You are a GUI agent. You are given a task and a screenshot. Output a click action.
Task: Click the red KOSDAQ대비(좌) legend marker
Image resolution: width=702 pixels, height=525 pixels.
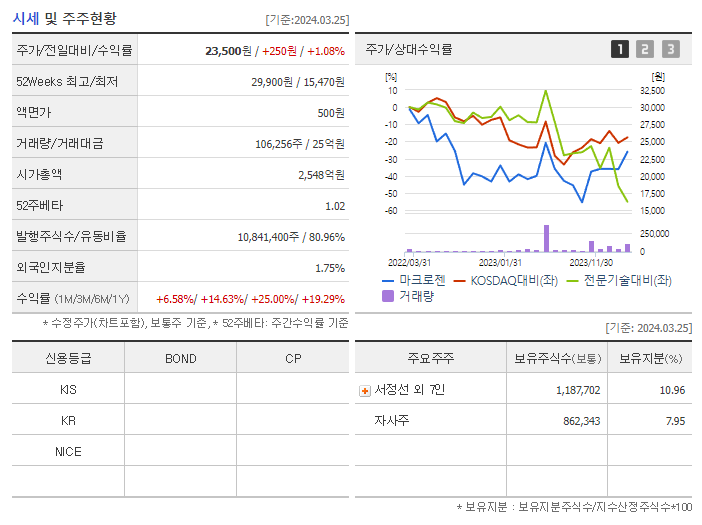pos(459,281)
